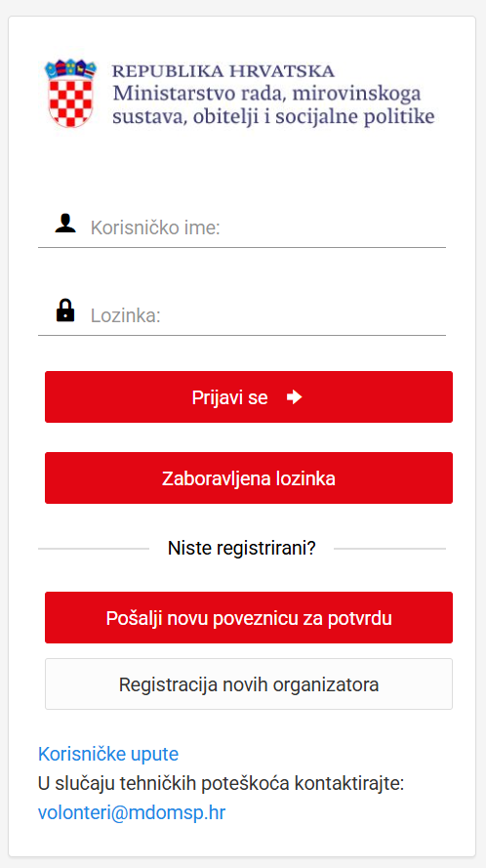Select Pošalji novu poveznicu za potvrdu

tap(249, 618)
